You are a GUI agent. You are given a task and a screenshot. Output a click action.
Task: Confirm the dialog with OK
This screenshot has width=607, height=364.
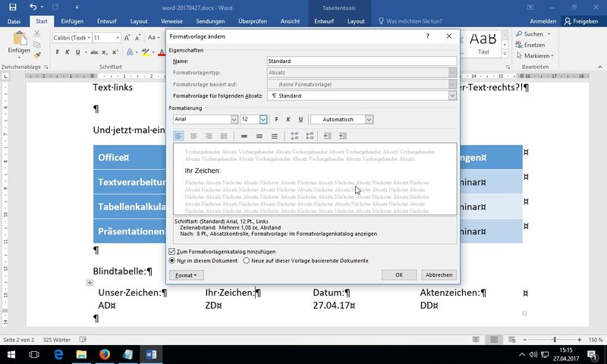pyautogui.click(x=399, y=275)
